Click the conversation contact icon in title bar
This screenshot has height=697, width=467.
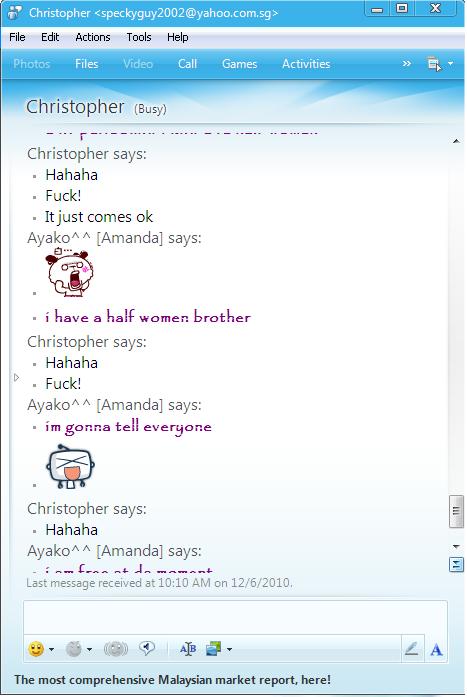[14, 12]
